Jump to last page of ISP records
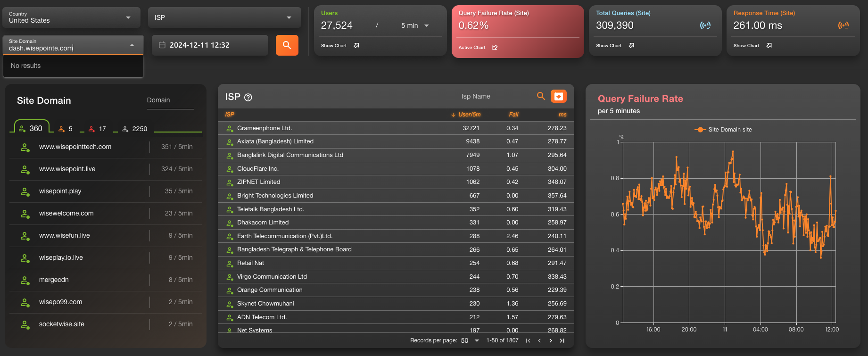 (x=562, y=340)
